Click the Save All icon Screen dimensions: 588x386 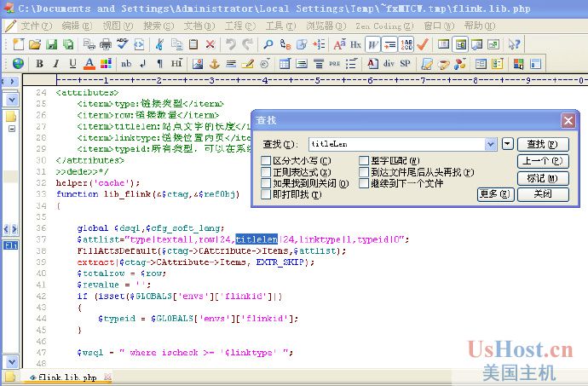coord(68,44)
